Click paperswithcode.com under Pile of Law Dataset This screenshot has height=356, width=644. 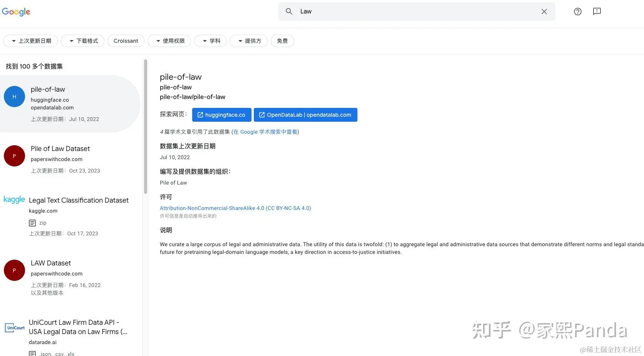57,159
